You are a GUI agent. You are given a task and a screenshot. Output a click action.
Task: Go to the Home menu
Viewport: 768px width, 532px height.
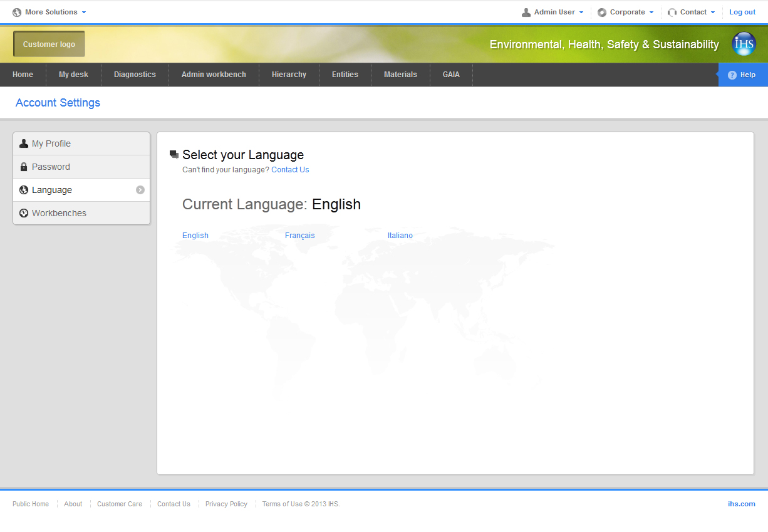pos(23,75)
